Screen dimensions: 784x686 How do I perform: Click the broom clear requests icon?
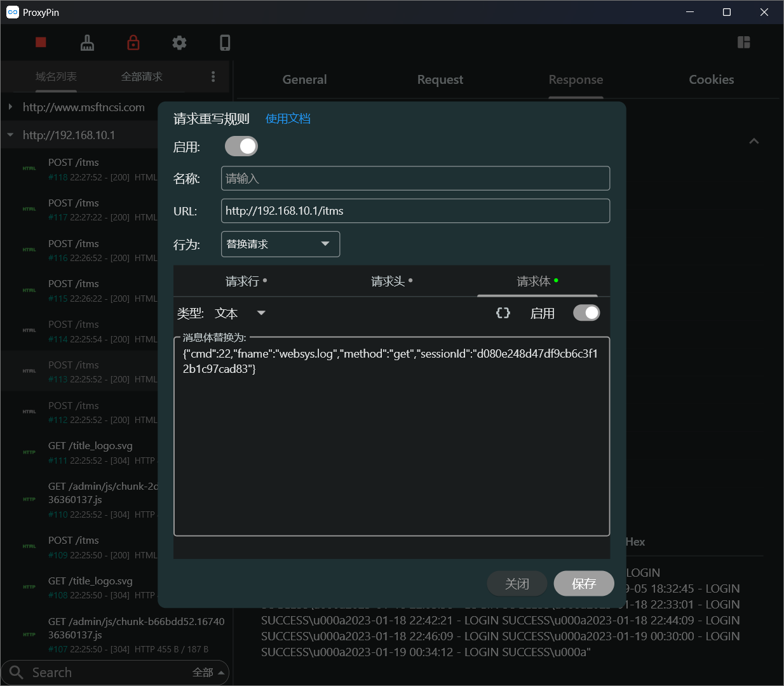[x=87, y=43]
